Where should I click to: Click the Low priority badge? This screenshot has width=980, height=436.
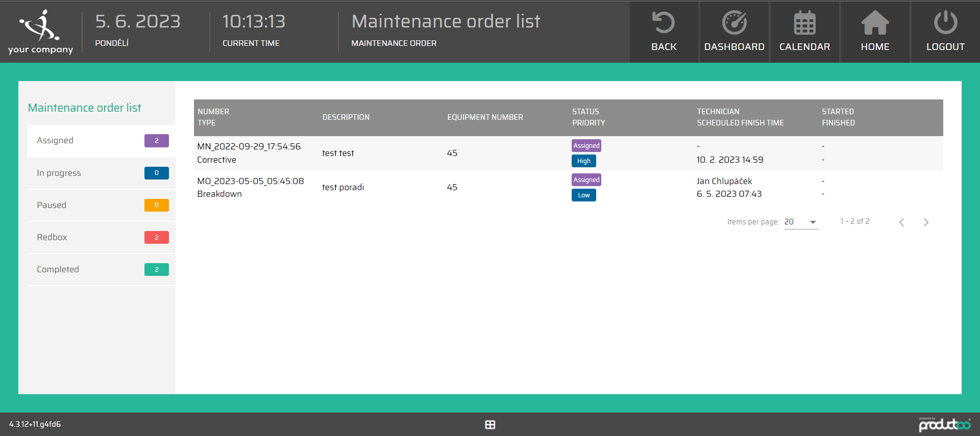pos(583,195)
